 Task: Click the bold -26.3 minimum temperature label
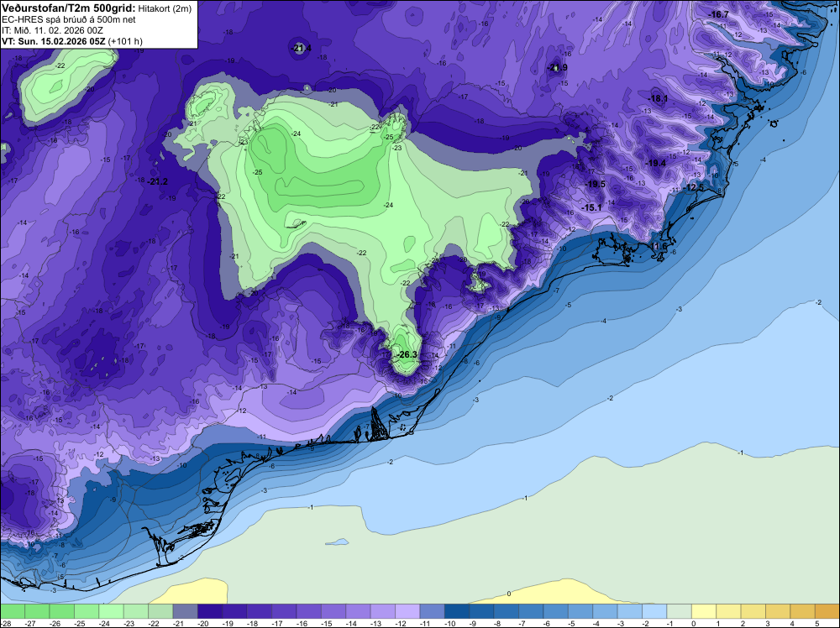click(406, 354)
